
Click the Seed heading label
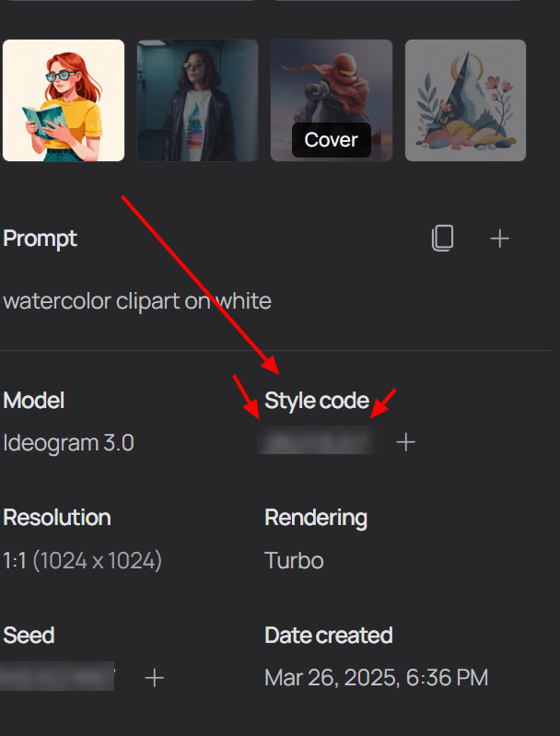[x=29, y=636]
